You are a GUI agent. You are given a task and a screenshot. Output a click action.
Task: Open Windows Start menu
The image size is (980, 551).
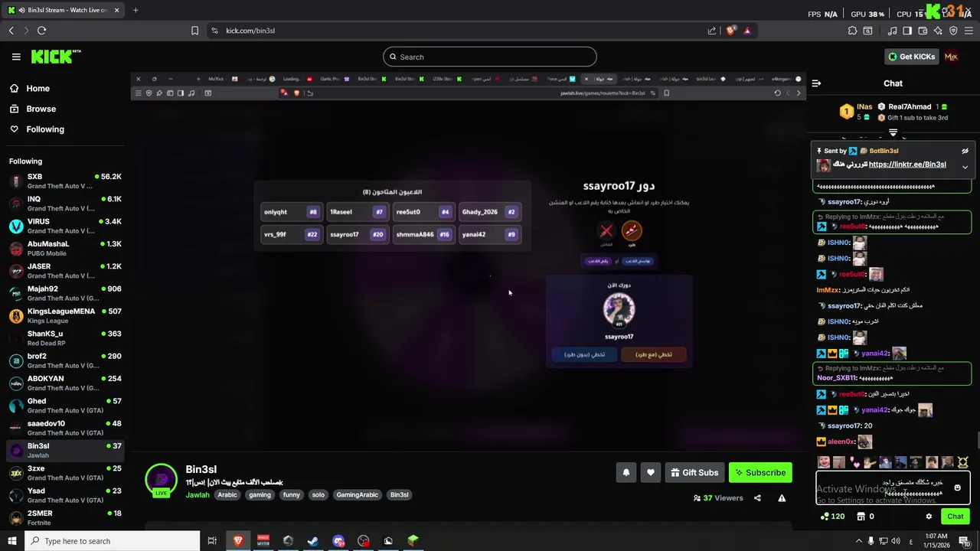point(11,541)
